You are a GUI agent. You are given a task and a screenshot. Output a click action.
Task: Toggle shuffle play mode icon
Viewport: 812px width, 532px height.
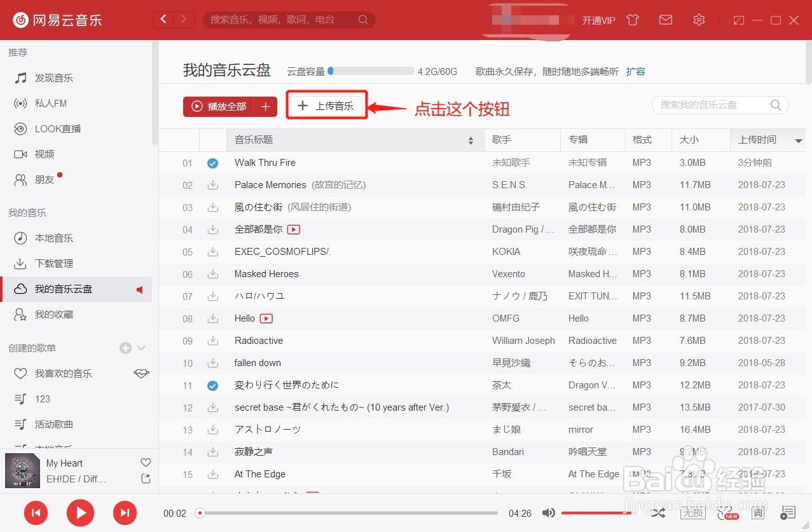click(x=658, y=513)
